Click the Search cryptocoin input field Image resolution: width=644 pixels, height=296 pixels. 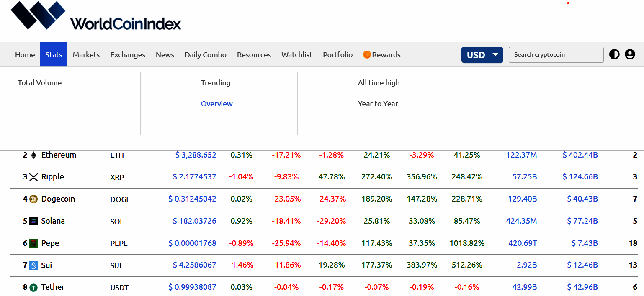click(556, 55)
